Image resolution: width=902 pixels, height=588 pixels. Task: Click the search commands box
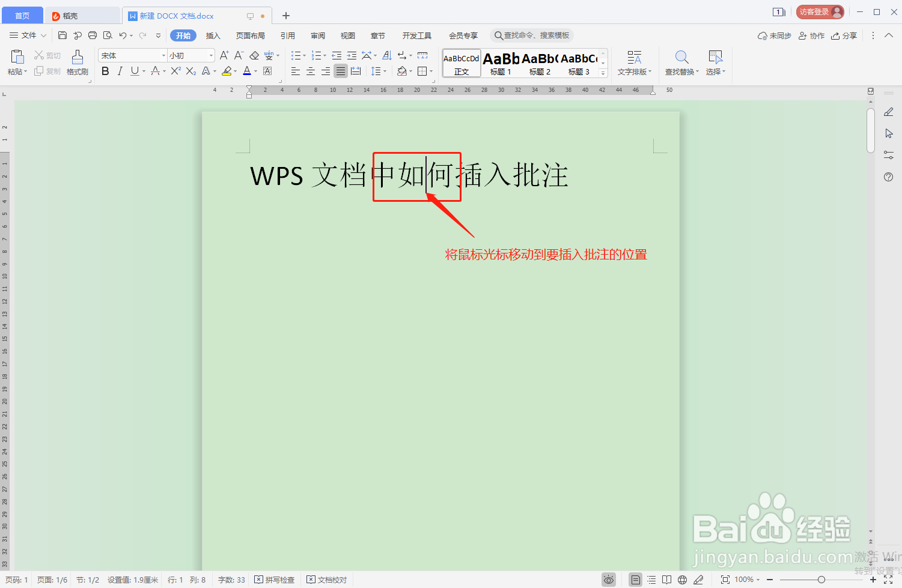(x=532, y=35)
